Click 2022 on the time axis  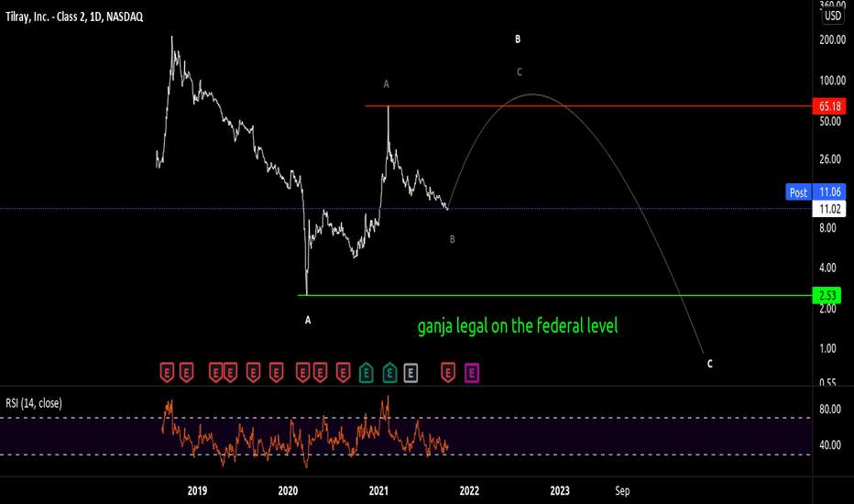pos(469,491)
